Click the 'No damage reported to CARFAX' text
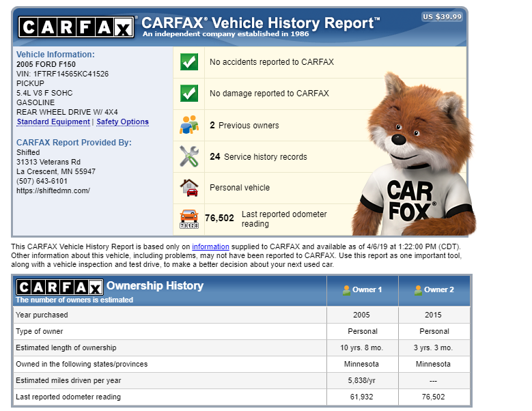Image resolution: width=532 pixels, height=411 pixels. (269, 94)
